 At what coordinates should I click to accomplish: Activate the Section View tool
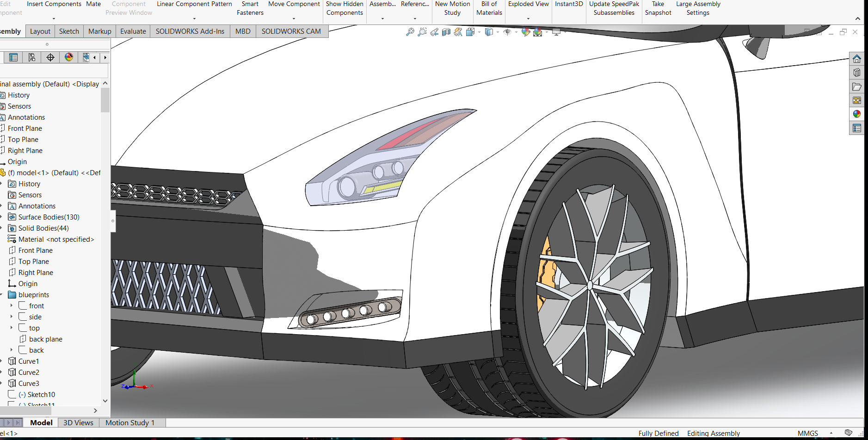pos(446,32)
